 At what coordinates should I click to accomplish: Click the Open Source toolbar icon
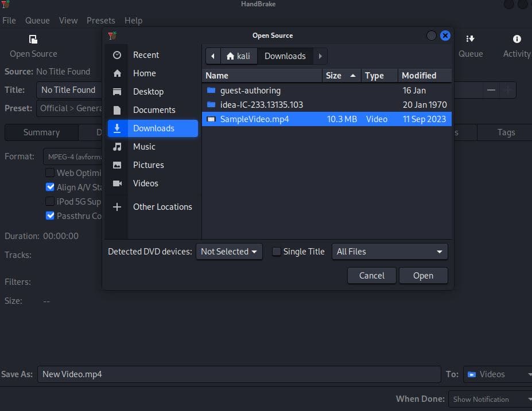33,46
